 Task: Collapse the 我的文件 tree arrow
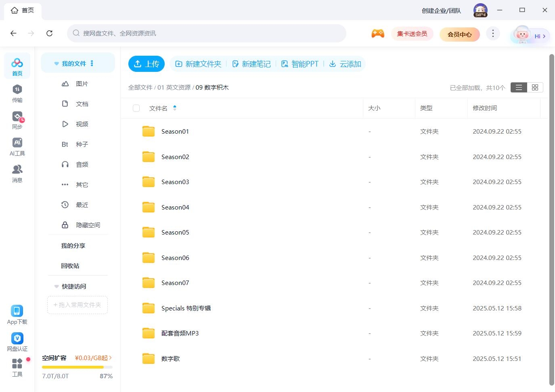point(57,64)
